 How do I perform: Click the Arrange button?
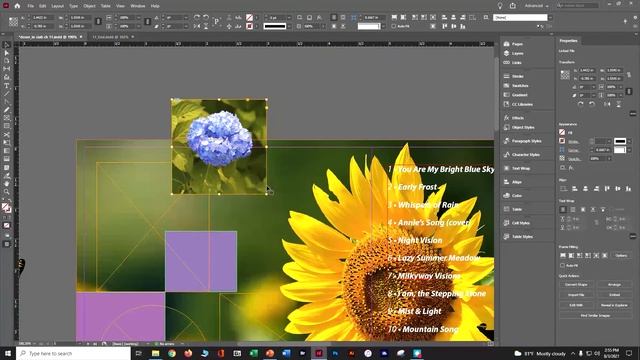(x=614, y=284)
